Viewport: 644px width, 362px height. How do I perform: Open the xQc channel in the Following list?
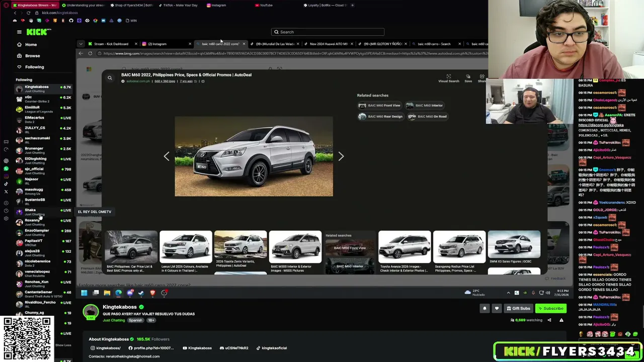click(44, 99)
